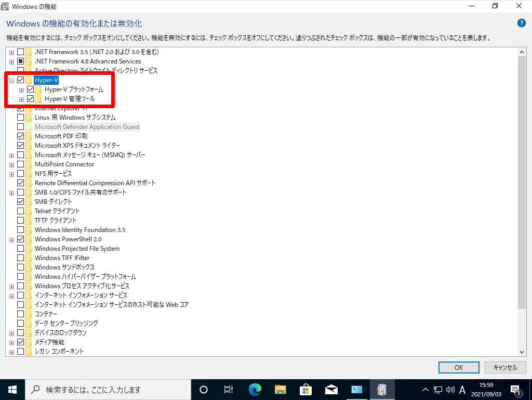This screenshot has height=400, width=532.
Task: Expand Microsoft メッセージ キュー (MSMQ) サーバー node
Action: tap(11, 156)
